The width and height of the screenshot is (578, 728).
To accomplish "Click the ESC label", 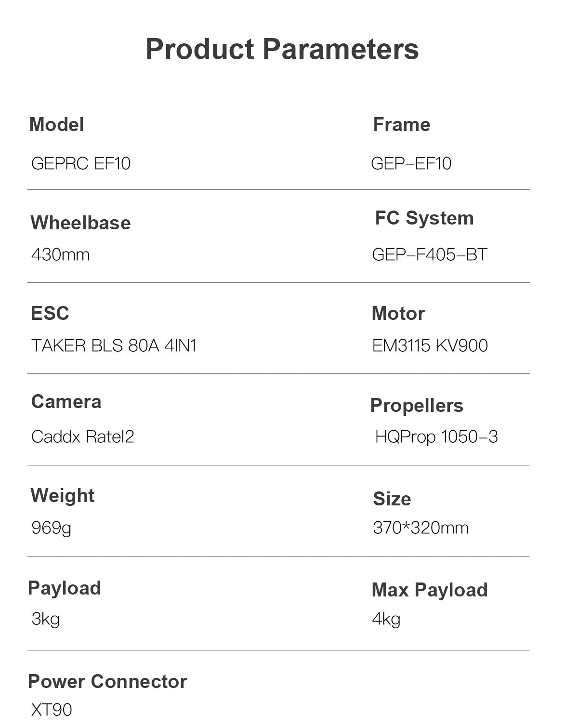I will pyautogui.click(x=50, y=314).
